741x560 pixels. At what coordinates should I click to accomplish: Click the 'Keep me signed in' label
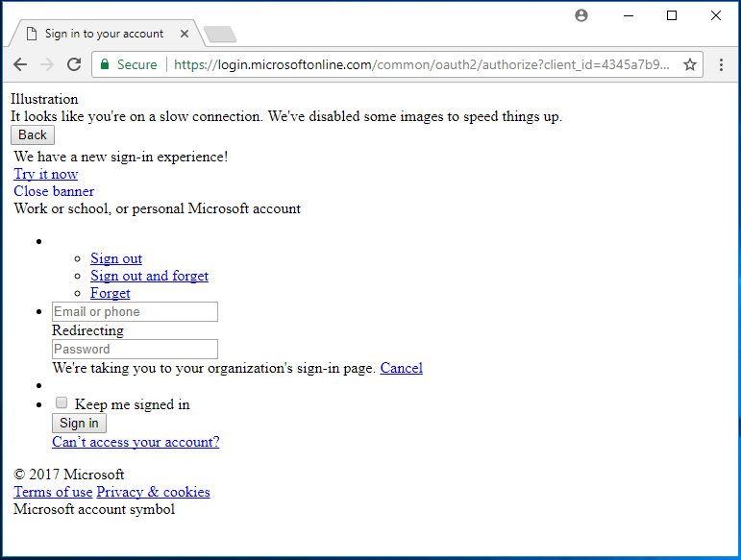click(133, 404)
